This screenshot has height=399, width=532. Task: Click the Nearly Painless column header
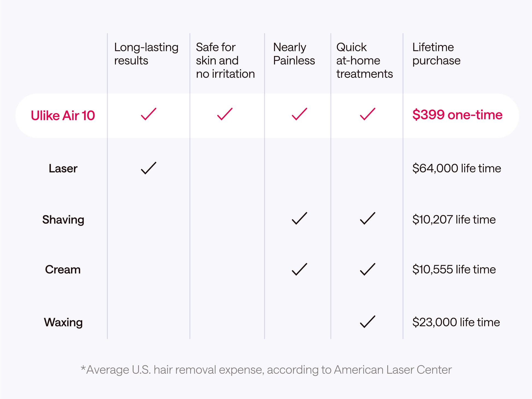294,54
